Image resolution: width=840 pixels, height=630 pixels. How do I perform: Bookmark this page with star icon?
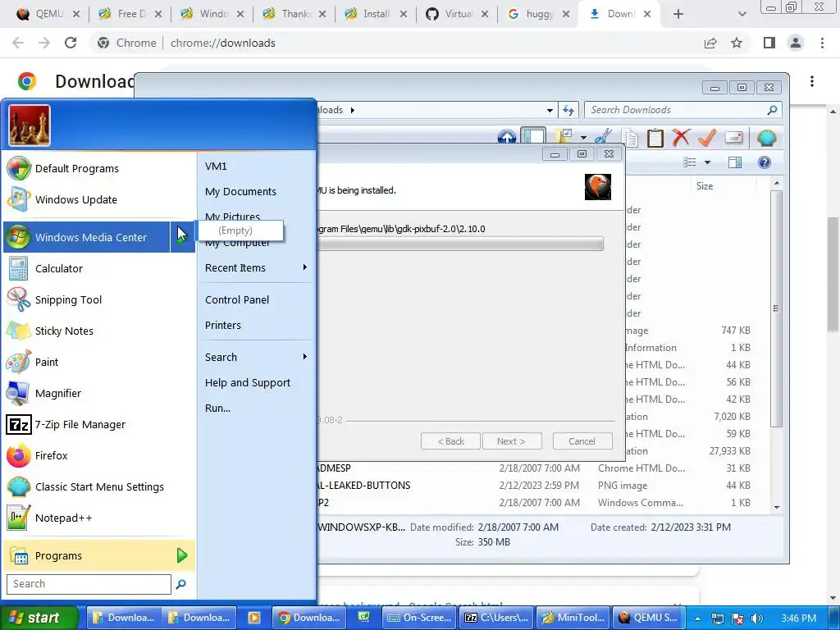tap(737, 43)
